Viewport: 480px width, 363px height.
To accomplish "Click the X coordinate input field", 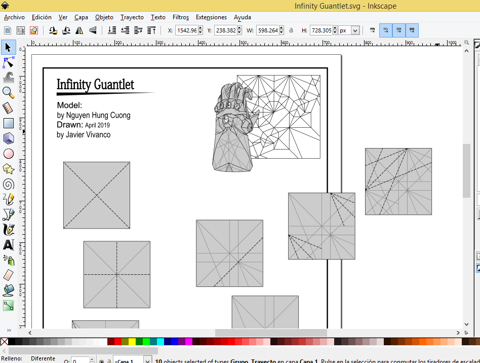I will point(187,31).
